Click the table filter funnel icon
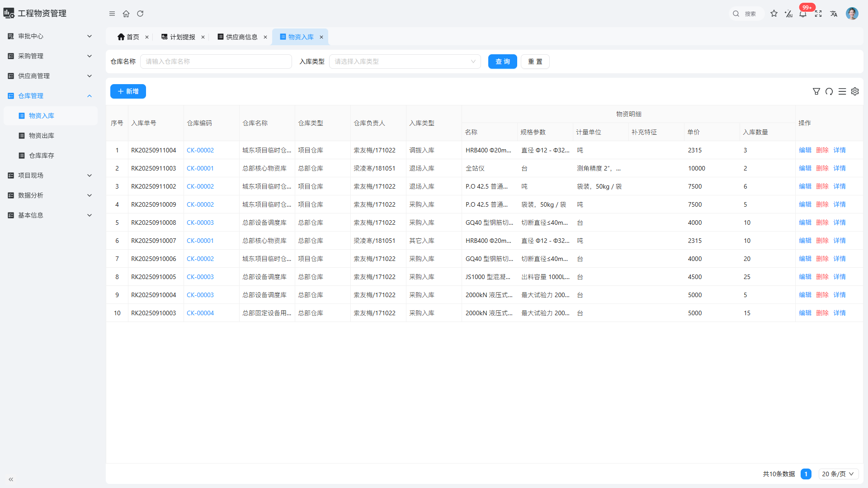Viewport: 868px width, 488px height. [816, 91]
